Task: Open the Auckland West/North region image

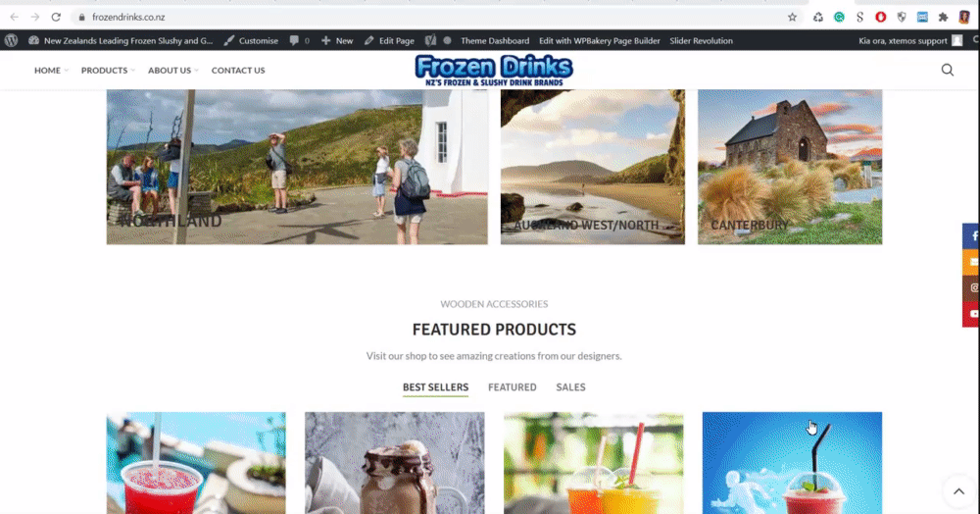Action: [x=593, y=167]
